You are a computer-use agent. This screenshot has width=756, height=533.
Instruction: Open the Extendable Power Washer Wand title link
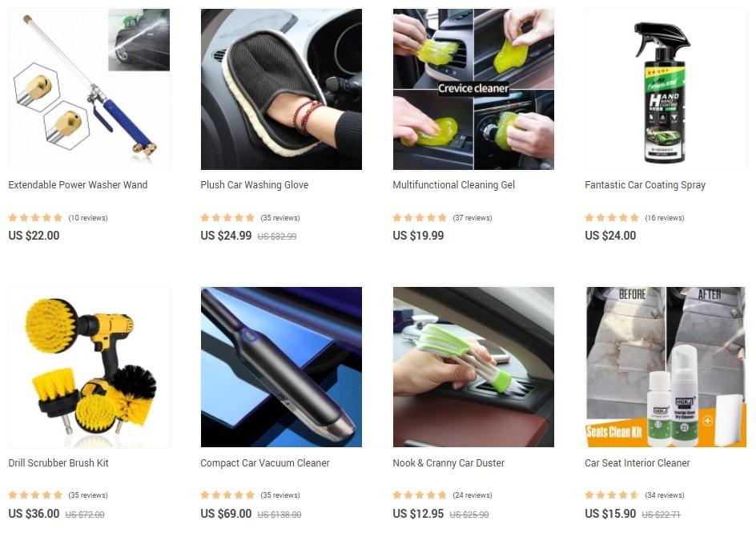(78, 184)
